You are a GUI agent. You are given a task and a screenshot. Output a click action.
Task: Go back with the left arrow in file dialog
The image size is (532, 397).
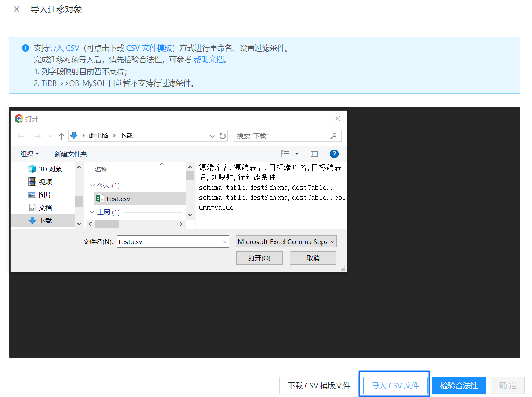(21, 136)
